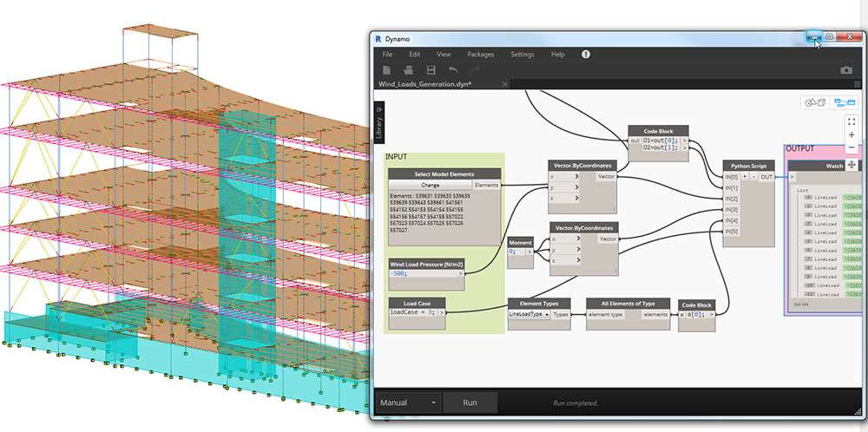Click the Moment node 0 value
The image size is (868, 432).
click(513, 251)
